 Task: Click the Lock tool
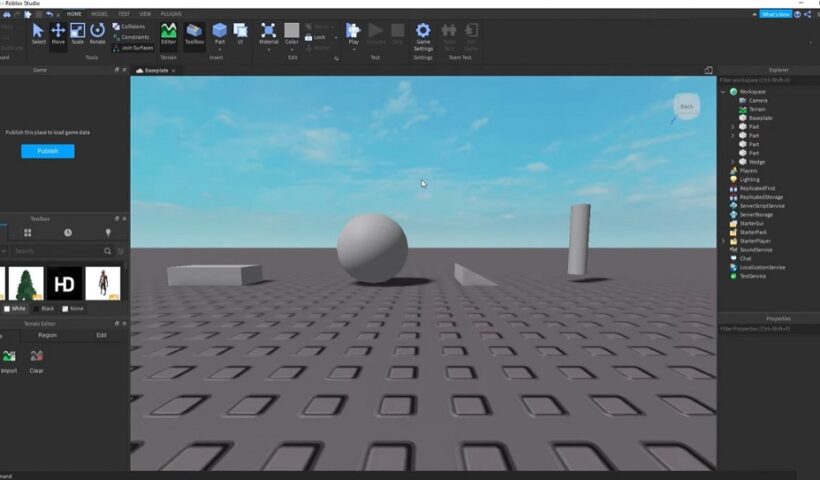coord(315,38)
